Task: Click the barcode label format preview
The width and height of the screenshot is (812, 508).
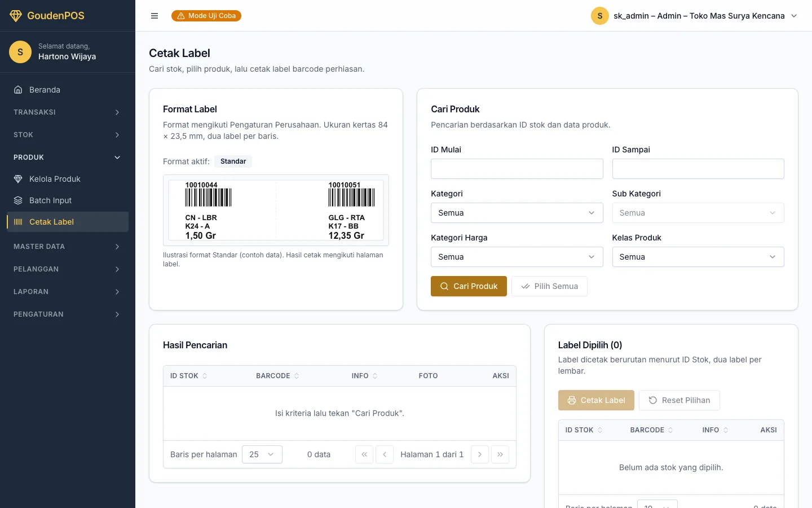Action: click(x=276, y=210)
